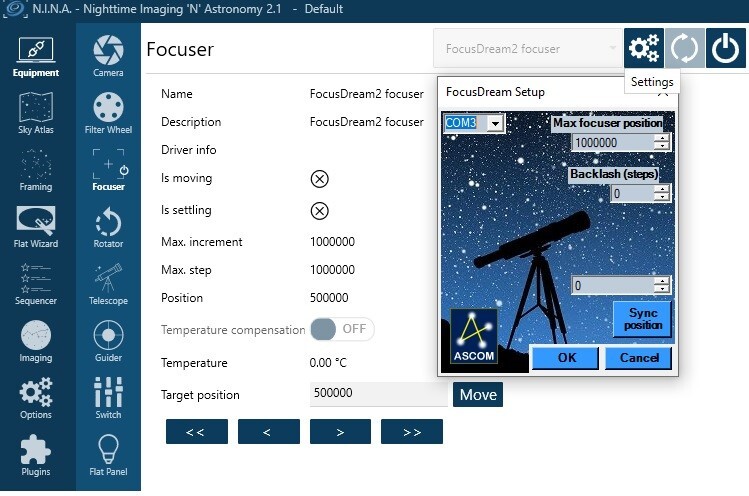This screenshot has width=749, height=496.
Task: Open the FocusDream2 focuser device dropdown
Action: pyautogui.click(x=527, y=48)
